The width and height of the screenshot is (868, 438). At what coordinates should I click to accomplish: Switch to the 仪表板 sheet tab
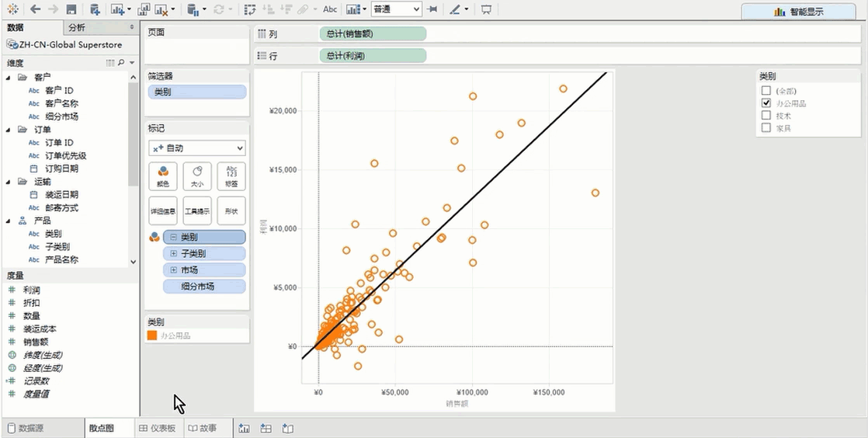157,428
